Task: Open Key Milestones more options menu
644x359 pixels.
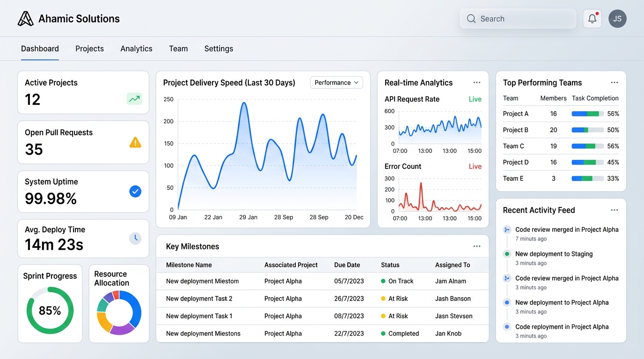Action: pos(477,246)
